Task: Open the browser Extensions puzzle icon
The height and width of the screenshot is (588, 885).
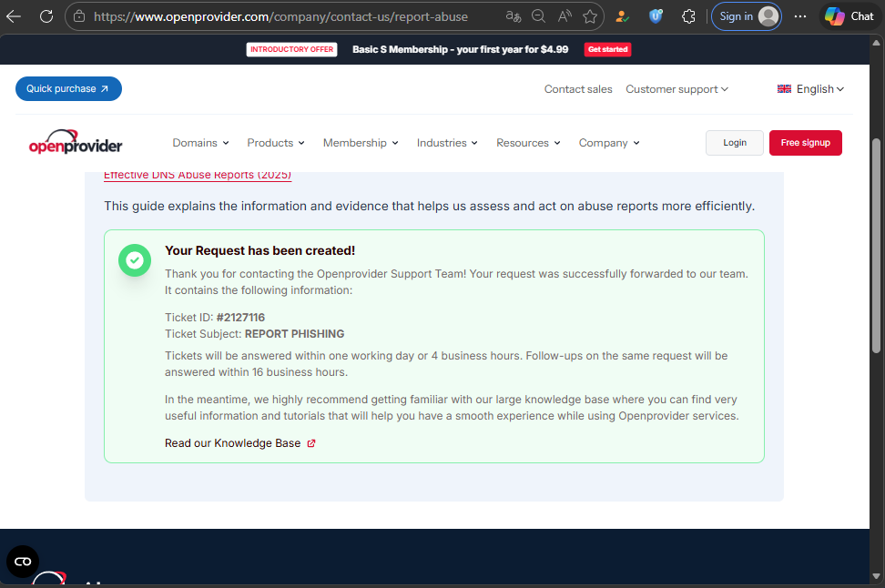Action: [x=688, y=16]
